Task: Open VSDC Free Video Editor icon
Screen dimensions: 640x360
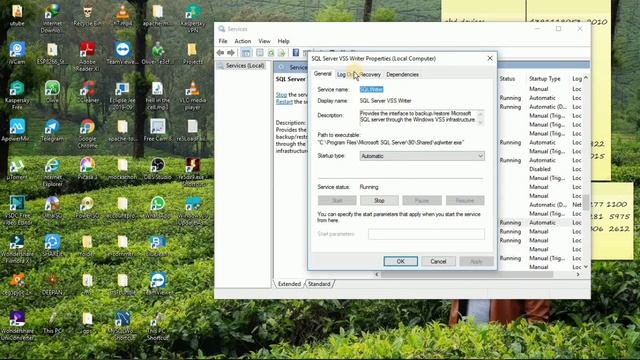Action: 17,211
